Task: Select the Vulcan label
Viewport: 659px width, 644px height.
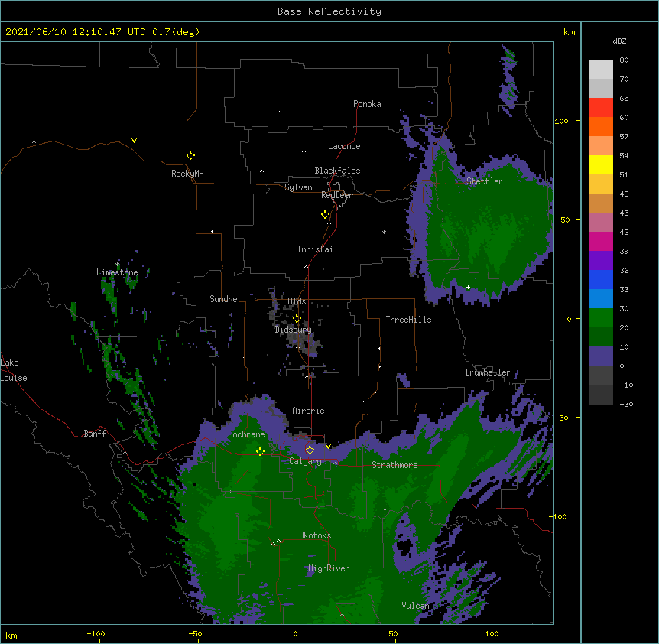Action: 415,606
